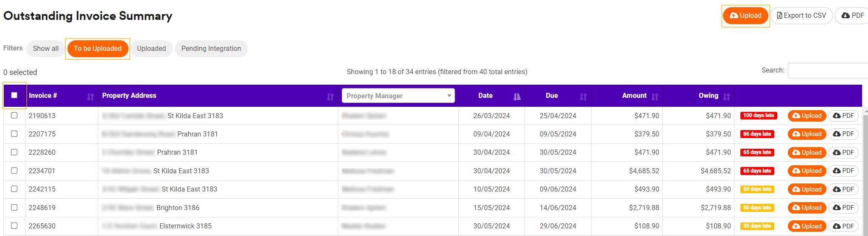Sort by Property Address column icon

click(x=330, y=97)
